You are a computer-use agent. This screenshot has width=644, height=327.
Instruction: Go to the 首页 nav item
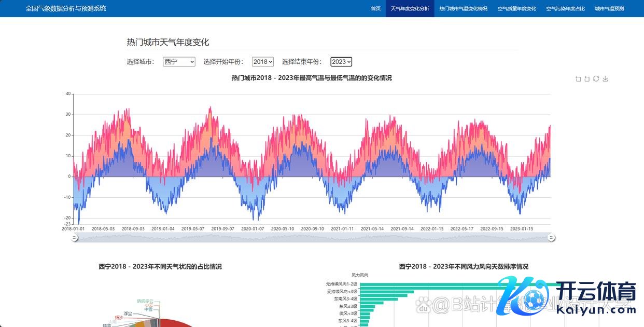(x=375, y=9)
